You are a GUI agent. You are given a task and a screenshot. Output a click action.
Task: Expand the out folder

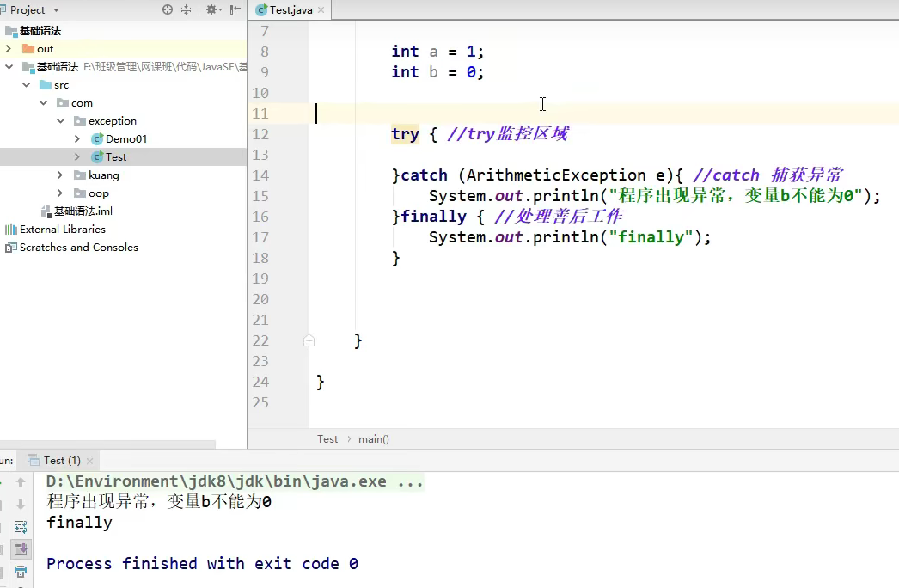(9, 49)
